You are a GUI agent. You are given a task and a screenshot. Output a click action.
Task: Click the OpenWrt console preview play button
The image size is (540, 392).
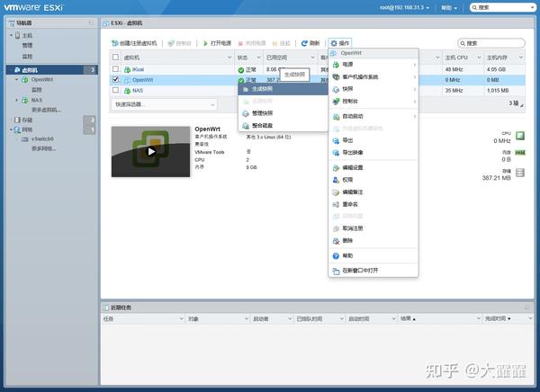pos(151,151)
